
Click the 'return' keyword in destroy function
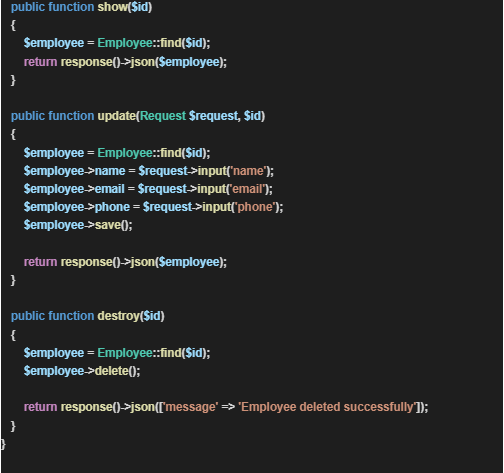[40, 407]
